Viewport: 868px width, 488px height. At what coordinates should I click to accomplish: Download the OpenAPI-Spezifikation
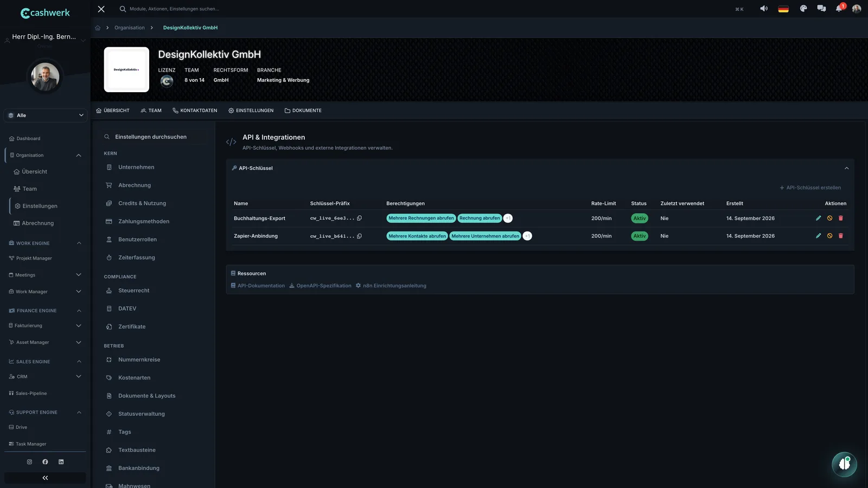pos(320,286)
